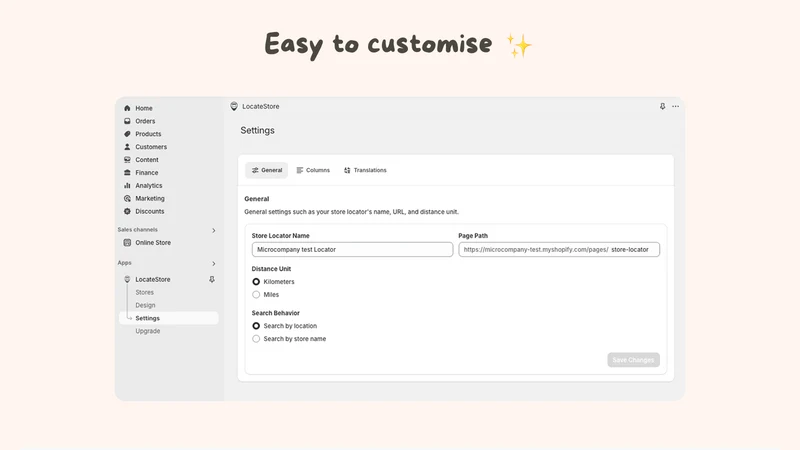Screen dimensions: 800x450
Task: Go to Customers page
Action: point(151,146)
